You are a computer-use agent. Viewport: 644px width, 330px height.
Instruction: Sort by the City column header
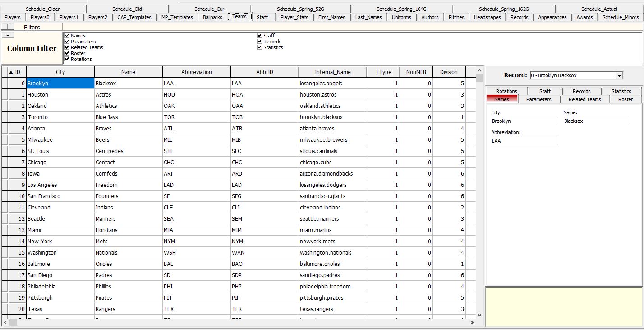click(60, 72)
